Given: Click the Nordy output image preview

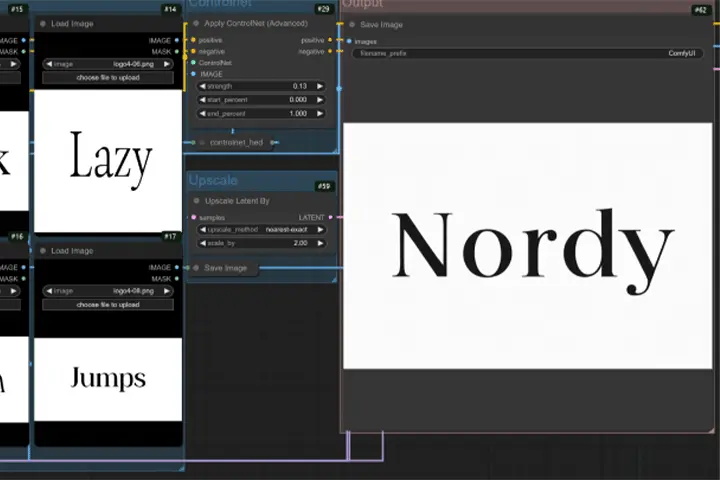Looking at the screenshot, I should [x=528, y=246].
